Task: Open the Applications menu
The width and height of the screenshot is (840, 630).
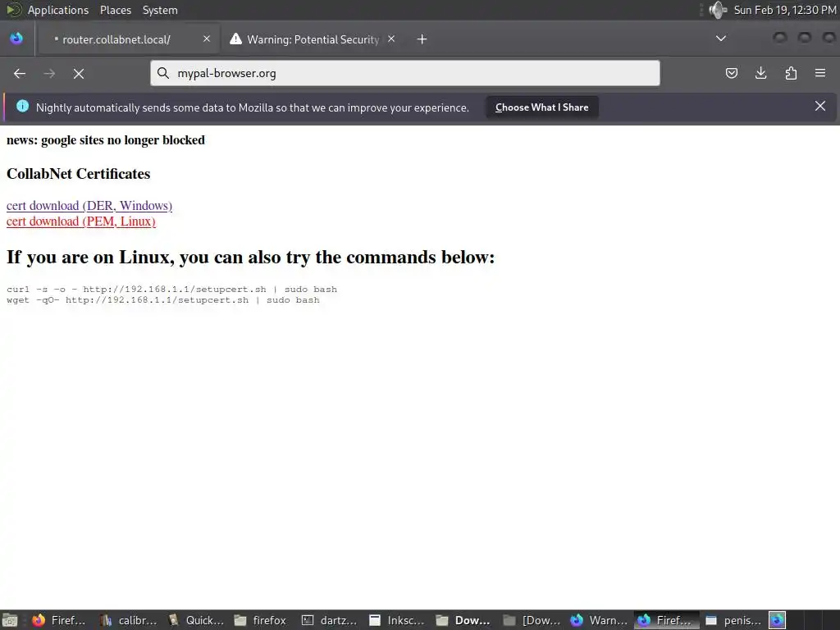Action: pos(58,10)
